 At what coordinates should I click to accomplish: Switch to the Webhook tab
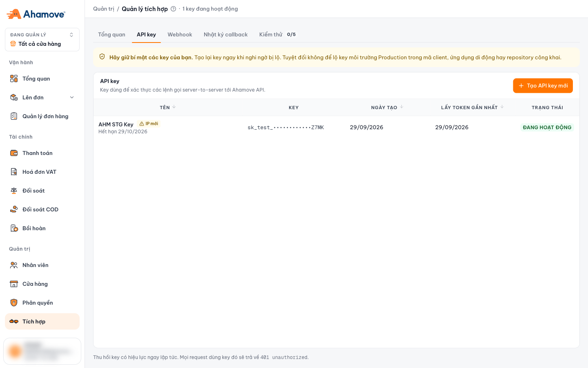click(180, 34)
